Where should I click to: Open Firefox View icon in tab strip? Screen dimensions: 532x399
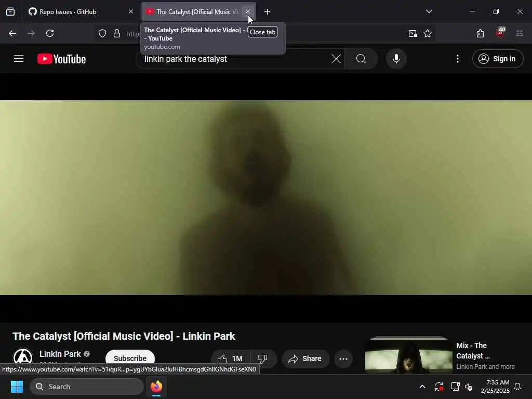[10, 12]
